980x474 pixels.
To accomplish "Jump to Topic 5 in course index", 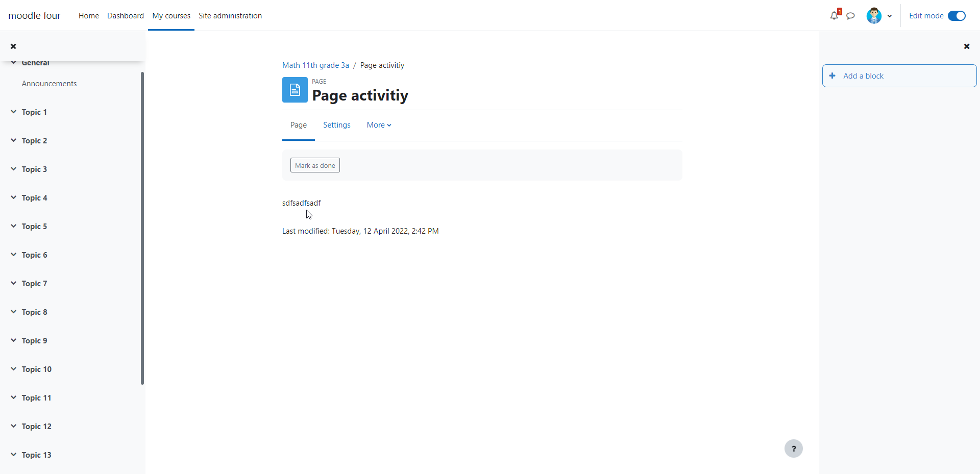I will [34, 227].
